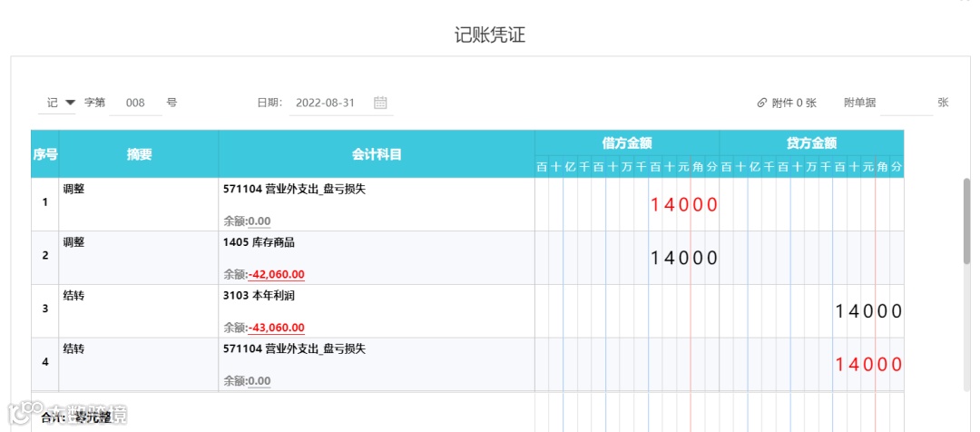Click the 贷方金额 column header
The height and width of the screenshot is (432, 980).
pos(811,143)
